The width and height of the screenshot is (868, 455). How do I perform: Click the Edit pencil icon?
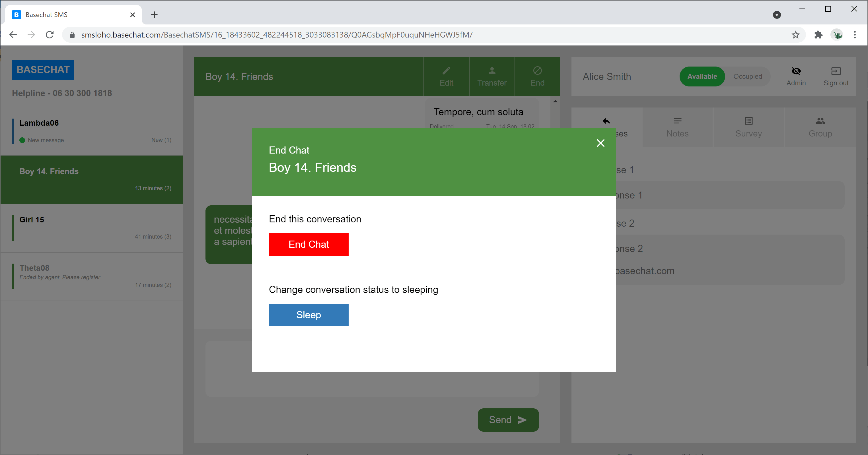point(446,71)
